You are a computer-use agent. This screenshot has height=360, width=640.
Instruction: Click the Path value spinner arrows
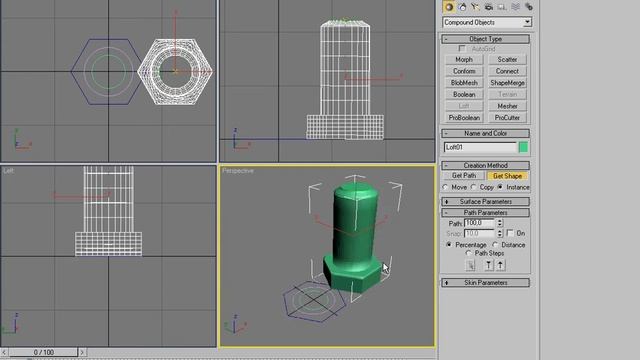(500, 223)
